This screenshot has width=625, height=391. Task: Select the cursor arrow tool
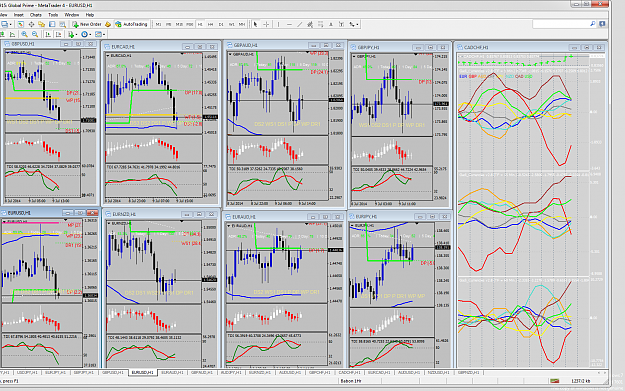click(x=256, y=24)
